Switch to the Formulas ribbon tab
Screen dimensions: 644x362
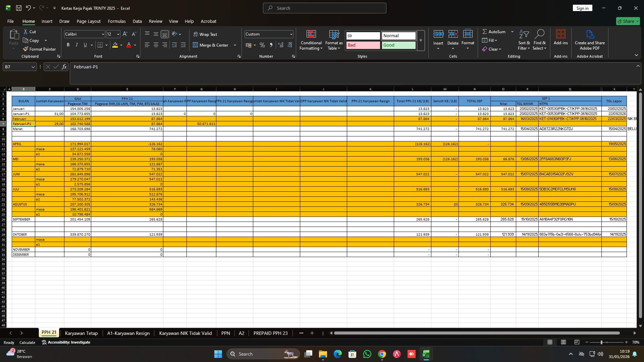pos(116,21)
